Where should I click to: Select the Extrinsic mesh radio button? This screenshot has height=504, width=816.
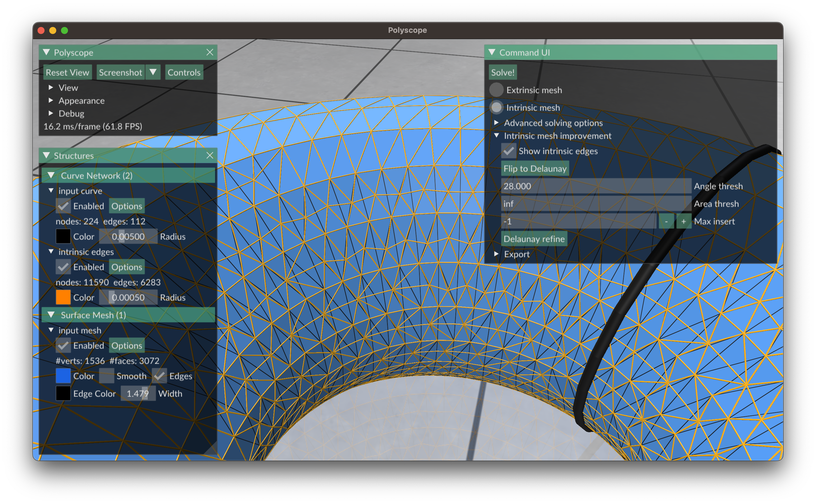(496, 90)
